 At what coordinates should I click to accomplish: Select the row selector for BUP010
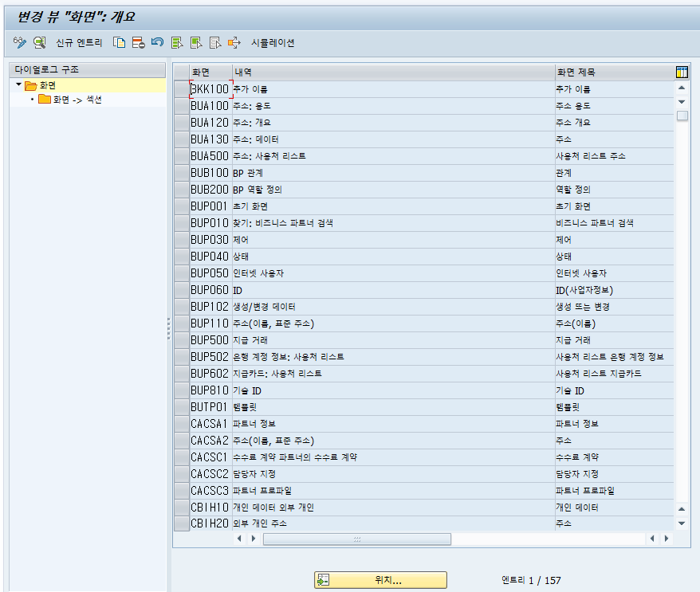[182, 223]
